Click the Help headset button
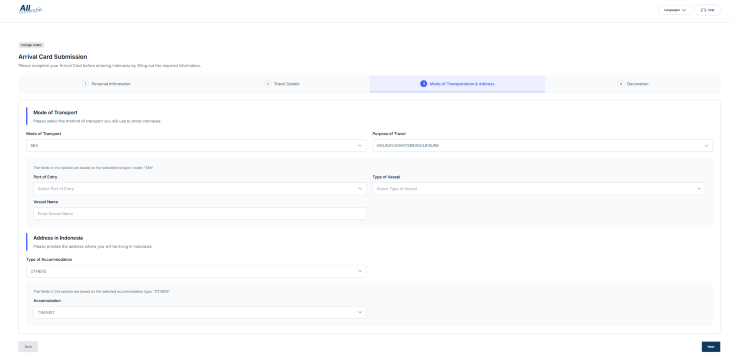This screenshot has width=732, height=360. (x=708, y=10)
